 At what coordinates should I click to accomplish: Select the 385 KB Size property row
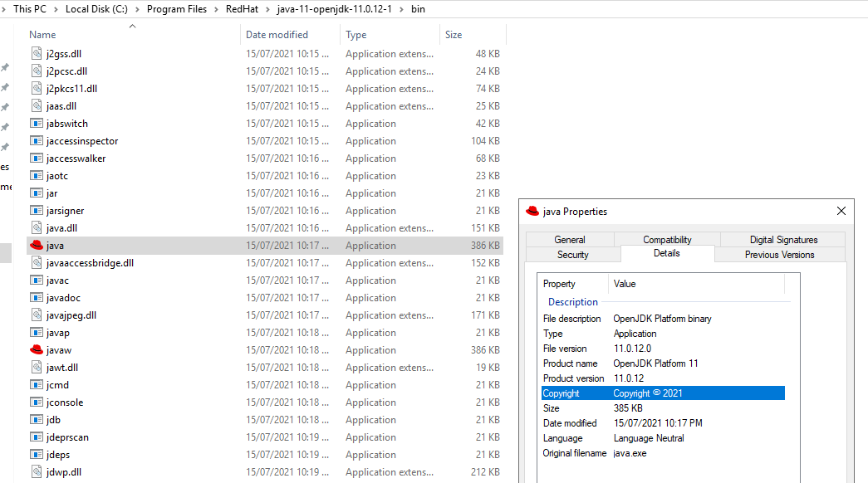663,408
